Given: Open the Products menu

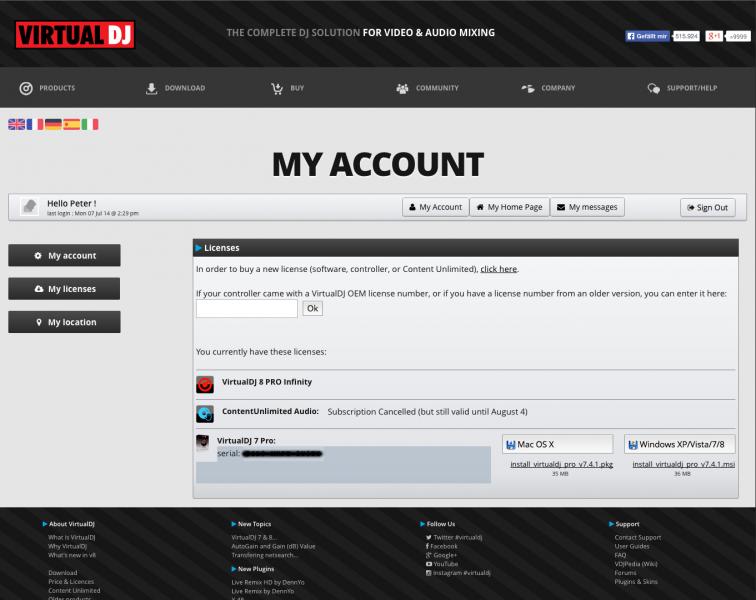Looking at the screenshot, I should pyautogui.click(x=47, y=88).
